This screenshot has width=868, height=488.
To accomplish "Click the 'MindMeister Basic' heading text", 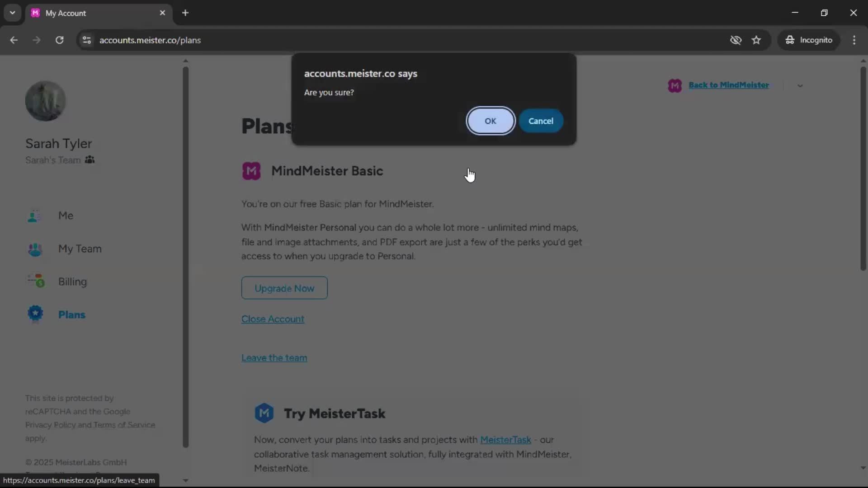I will tap(327, 171).
